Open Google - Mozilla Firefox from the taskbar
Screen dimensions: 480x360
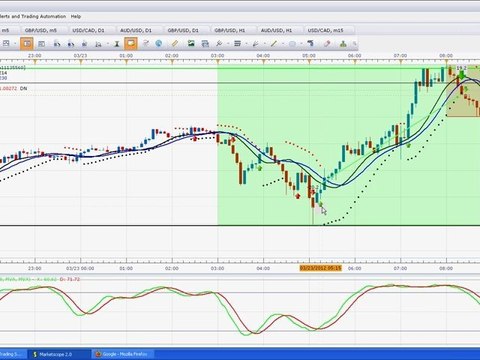point(124,354)
